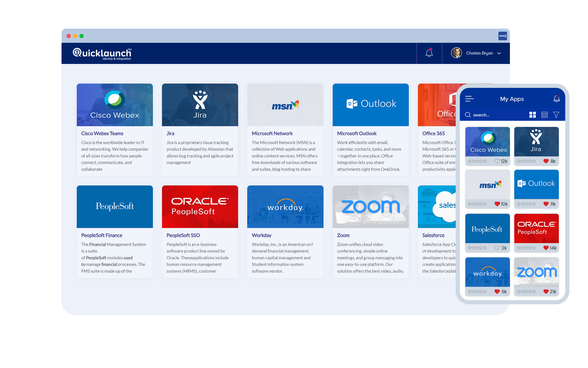This screenshot has height=368, width=588.
Task: Rate mobile Cisco Webex using its stars
Action: [x=477, y=161]
